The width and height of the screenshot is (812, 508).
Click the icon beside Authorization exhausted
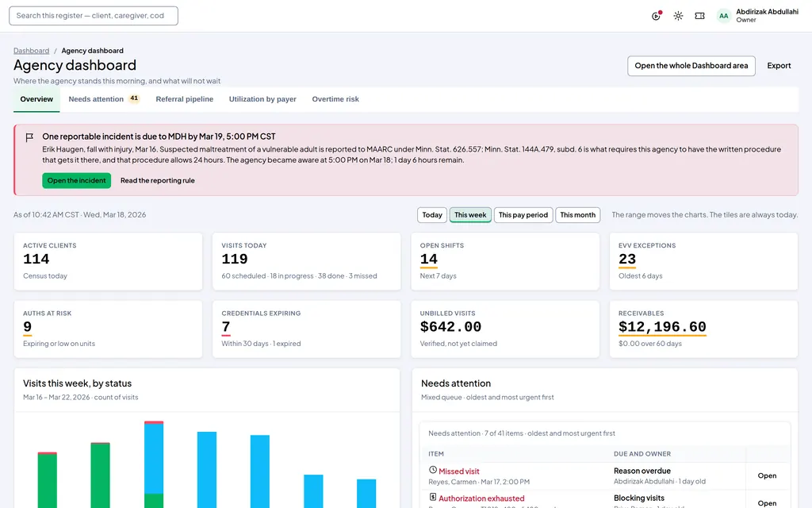point(433,497)
